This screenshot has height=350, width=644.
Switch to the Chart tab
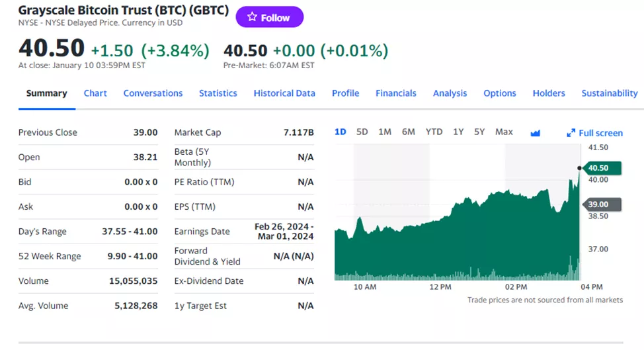[95, 93]
